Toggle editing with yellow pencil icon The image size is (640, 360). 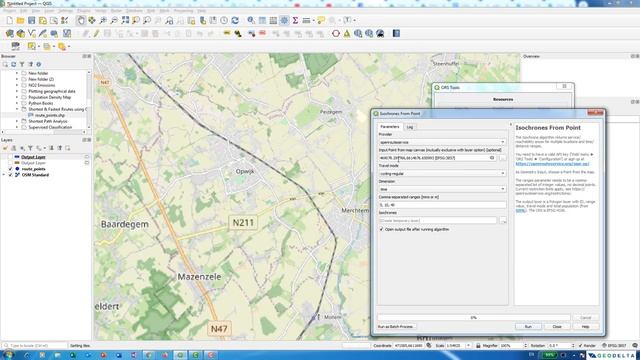pyautogui.click(x=96, y=33)
